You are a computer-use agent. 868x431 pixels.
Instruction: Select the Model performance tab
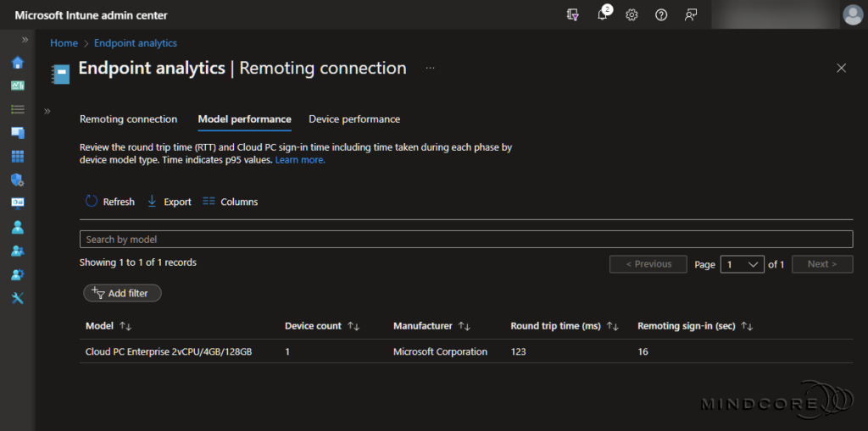tap(245, 119)
